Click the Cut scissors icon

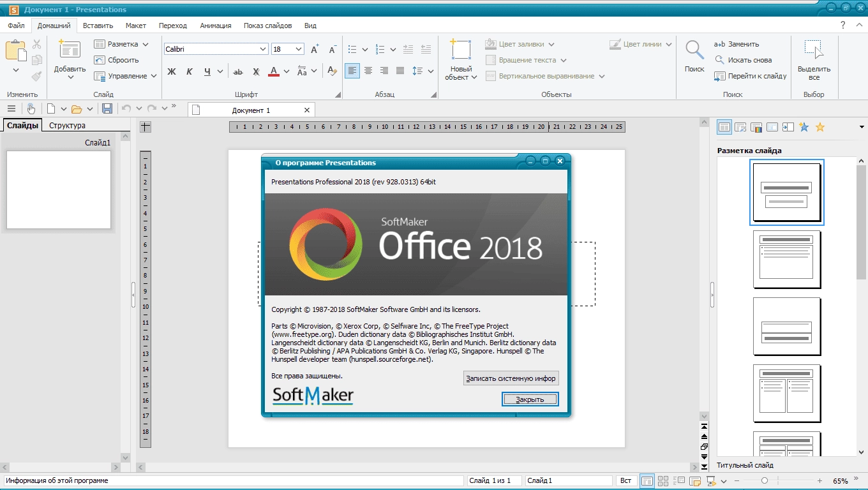tap(36, 44)
